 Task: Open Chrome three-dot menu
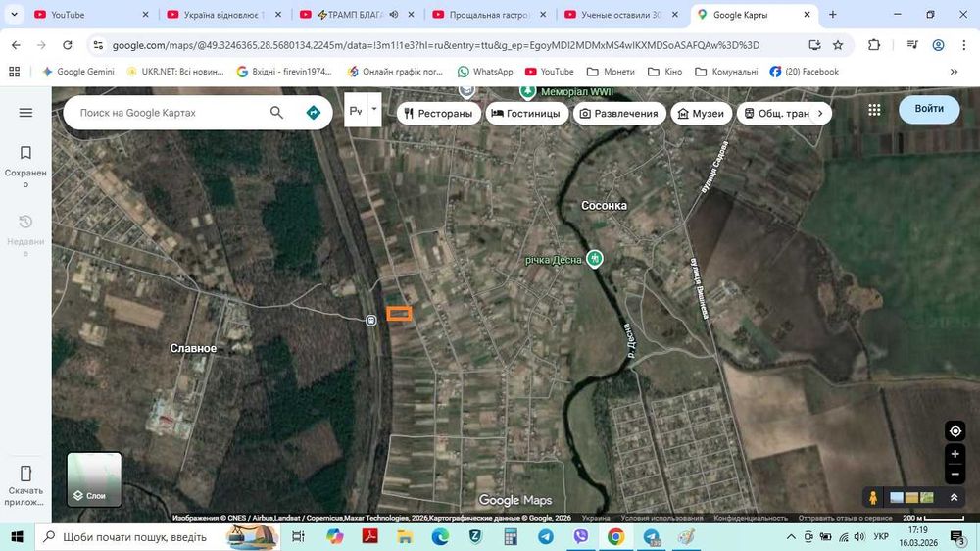click(x=964, y=45)
